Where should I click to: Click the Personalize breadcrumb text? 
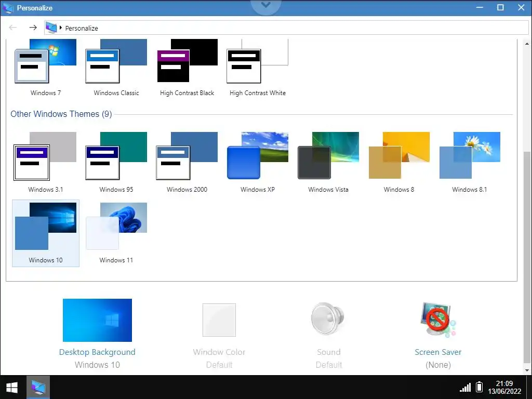coord(82,28)
